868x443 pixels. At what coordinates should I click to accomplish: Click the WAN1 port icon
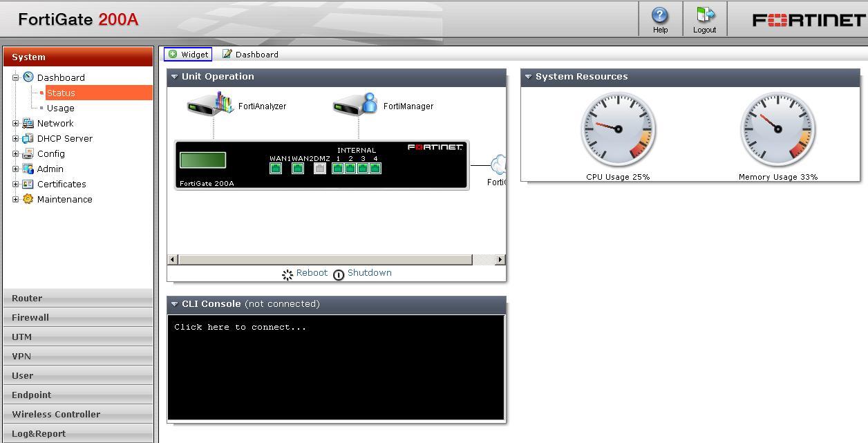click(x=276, y=168)
